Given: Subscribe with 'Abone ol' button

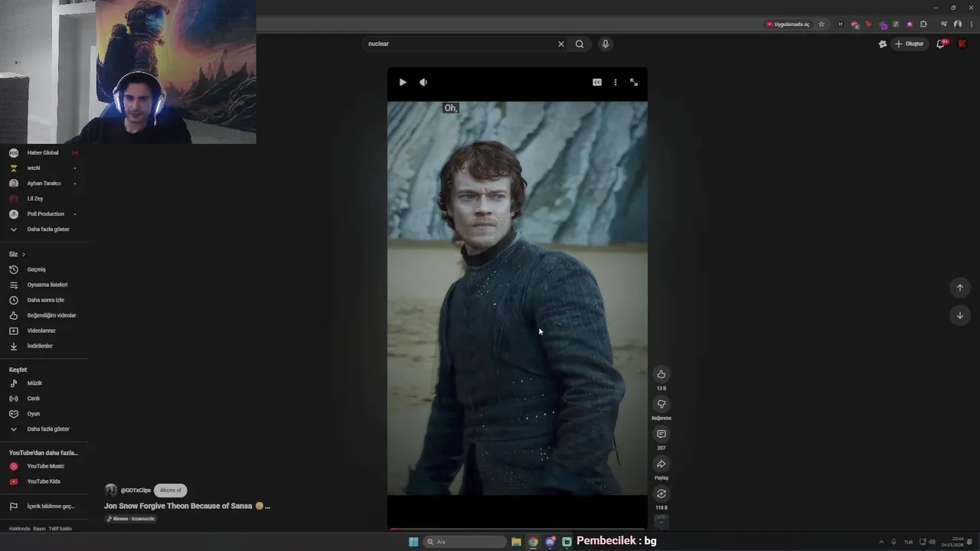Looking at the screenshot, I should 170,490.
